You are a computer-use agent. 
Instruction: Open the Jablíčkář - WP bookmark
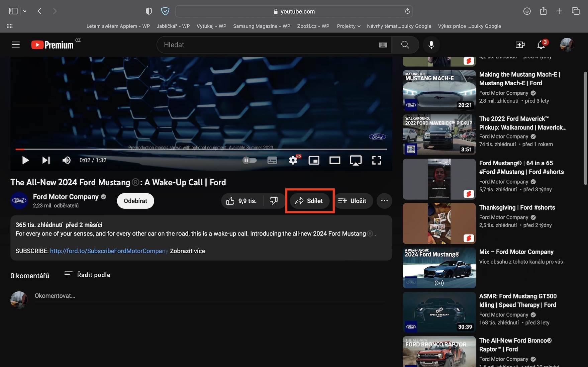[x=173, y=26]
